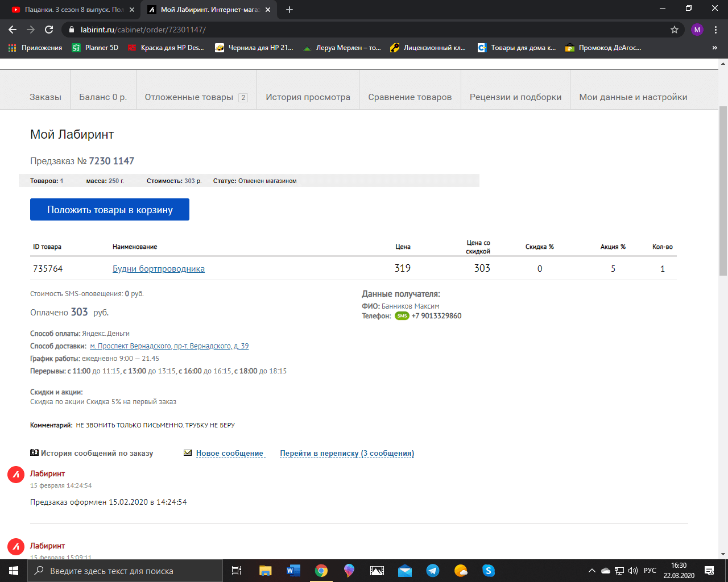Click the green SMS badge icon
This screenshot has height=582, width=728.
(x=402, y=316)
